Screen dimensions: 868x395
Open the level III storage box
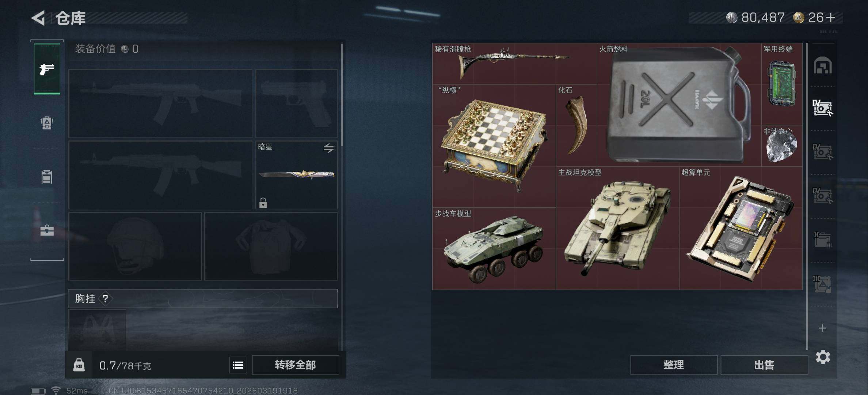pyautogui.click(x=822, y=284)
